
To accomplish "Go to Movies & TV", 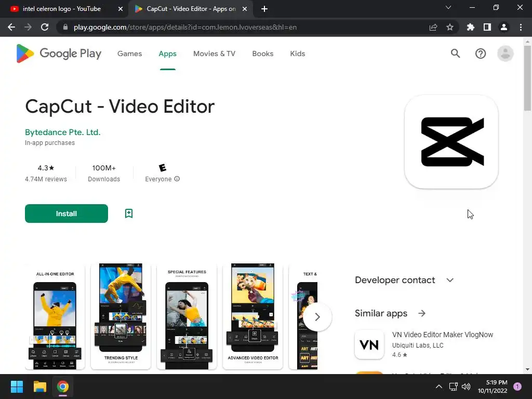I will tap(214, 54).
